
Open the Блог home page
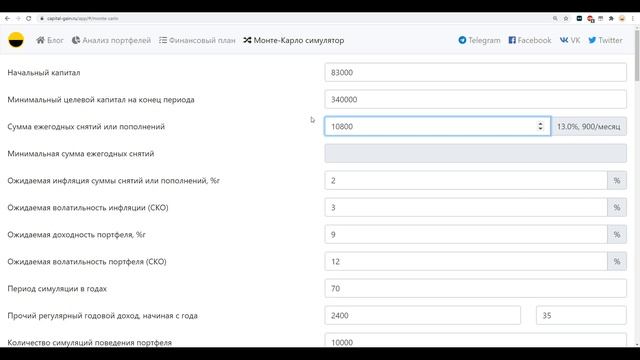(50, 40)
